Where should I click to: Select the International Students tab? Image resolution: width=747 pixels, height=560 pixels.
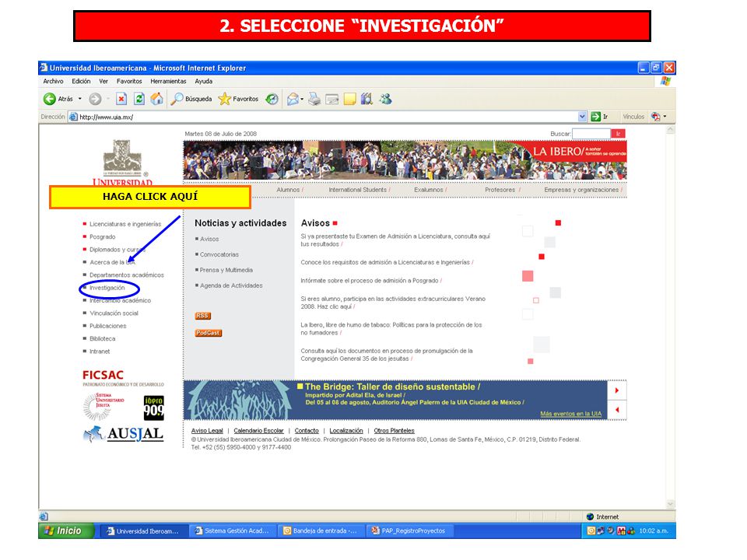(358, 190)
